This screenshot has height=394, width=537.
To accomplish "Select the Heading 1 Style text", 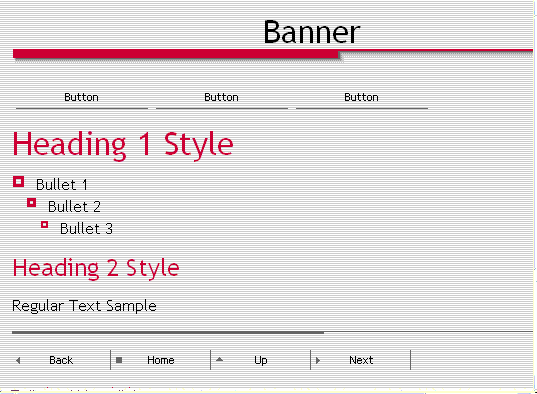I will [123, 145].
